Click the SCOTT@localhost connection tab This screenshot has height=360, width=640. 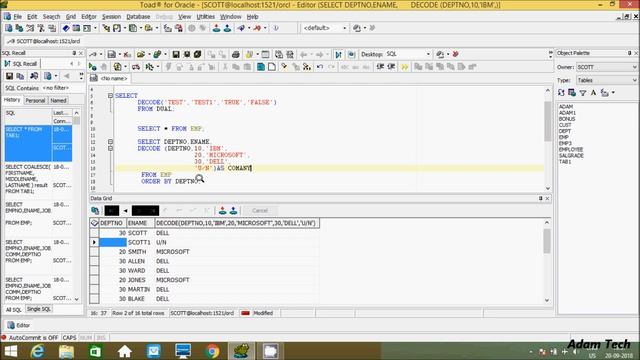point(44,41)
